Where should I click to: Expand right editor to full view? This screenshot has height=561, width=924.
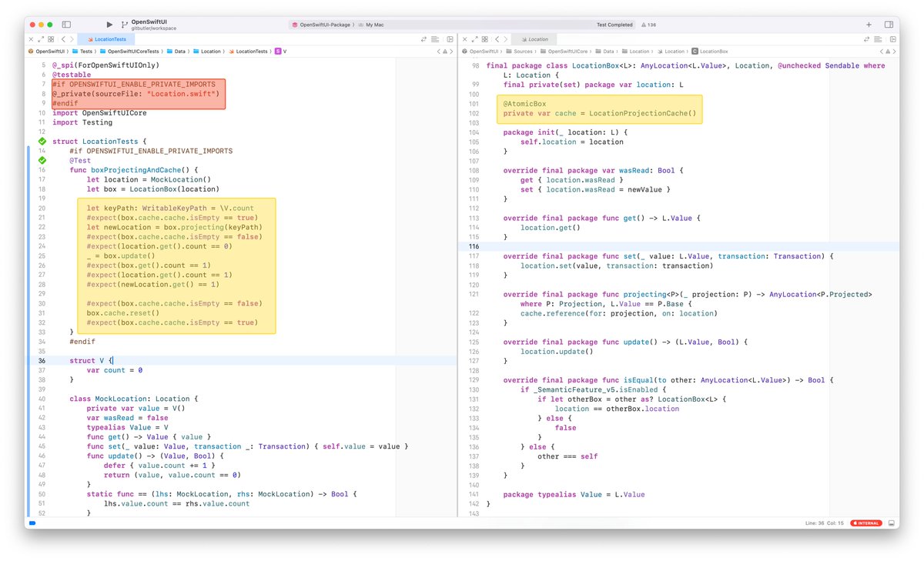(474, 38)
